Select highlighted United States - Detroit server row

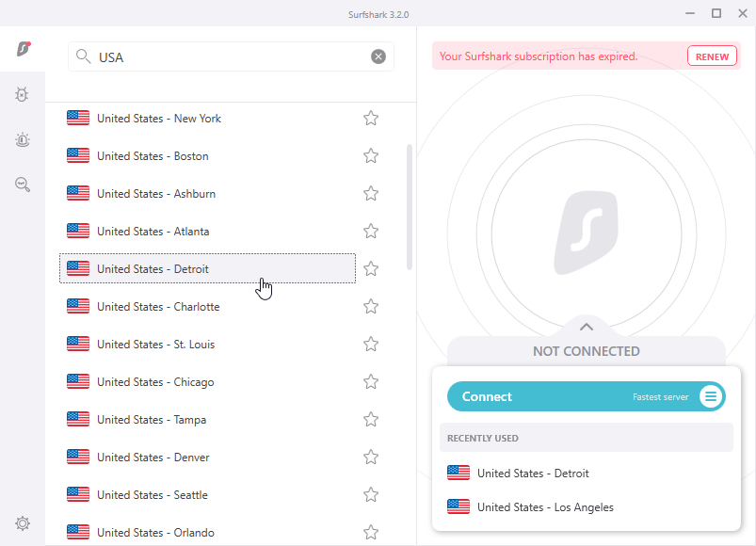(x=208, y=268)
